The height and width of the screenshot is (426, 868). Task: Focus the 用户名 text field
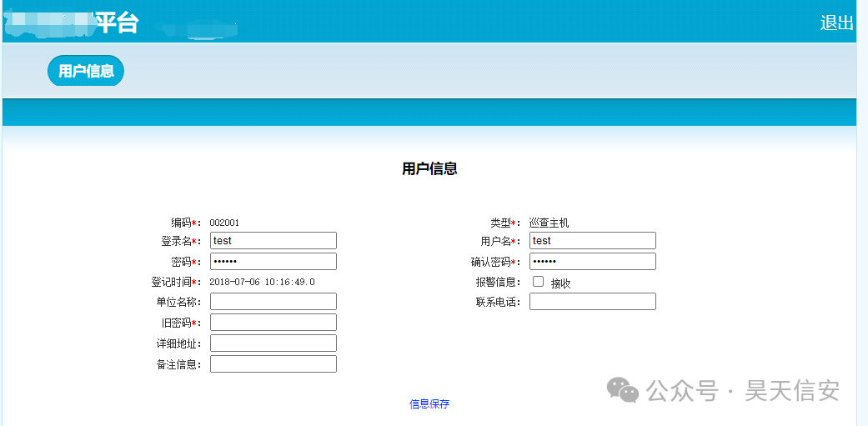point(592,241)
